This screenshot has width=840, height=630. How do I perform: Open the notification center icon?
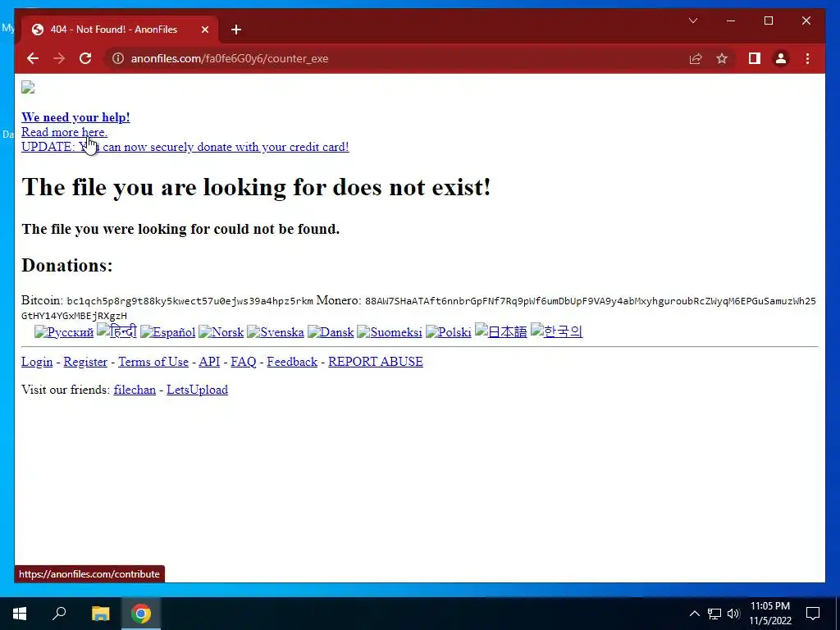tap(813, 614)
